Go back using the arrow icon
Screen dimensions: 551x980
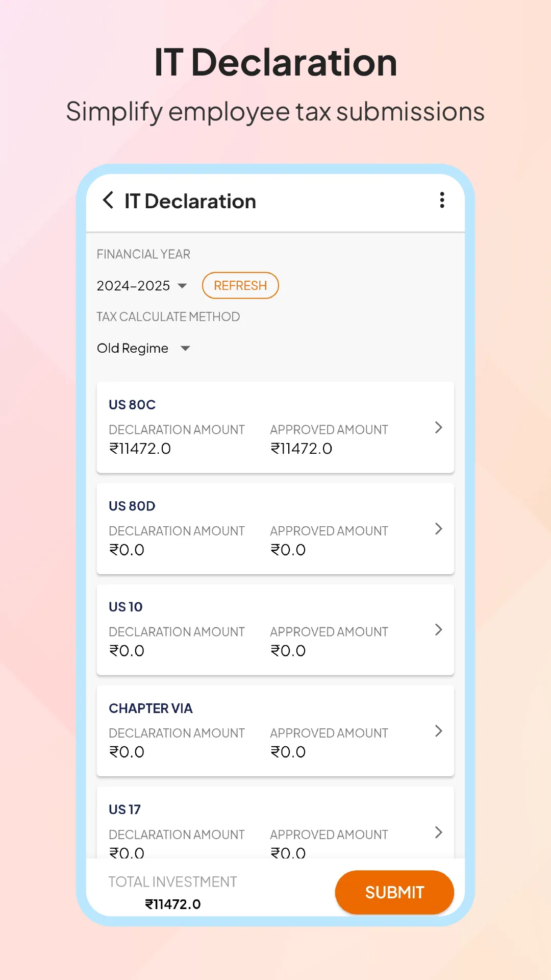click(x=108, y=201)
